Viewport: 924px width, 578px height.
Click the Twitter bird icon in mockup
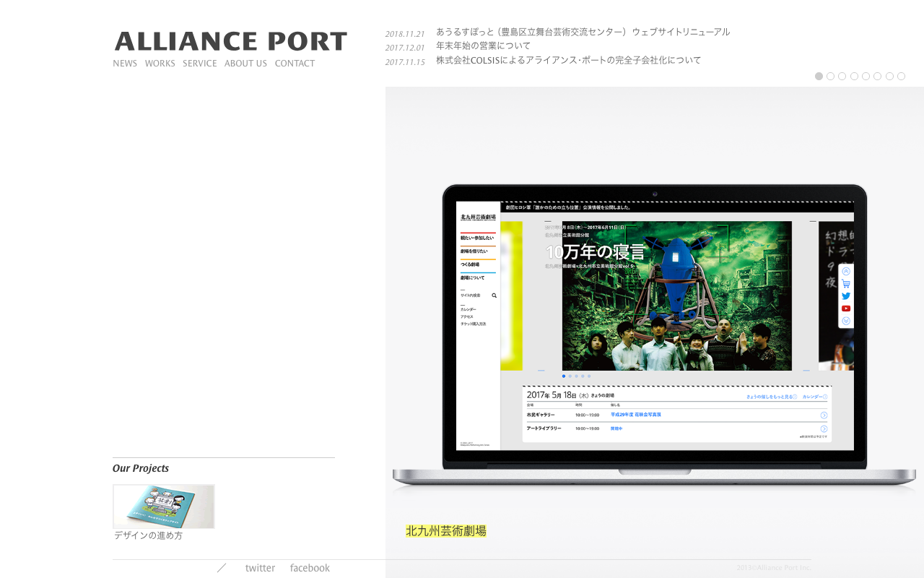(x=846, y=296)
